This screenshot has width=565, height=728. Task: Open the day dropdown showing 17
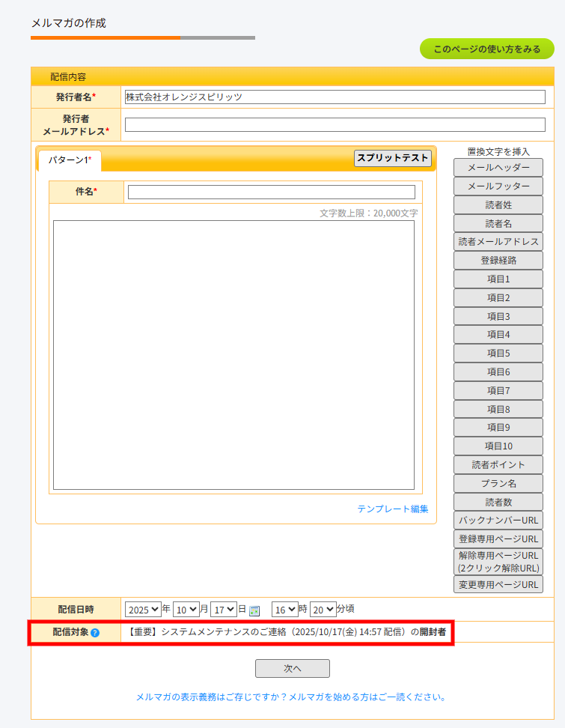[223, 610]
